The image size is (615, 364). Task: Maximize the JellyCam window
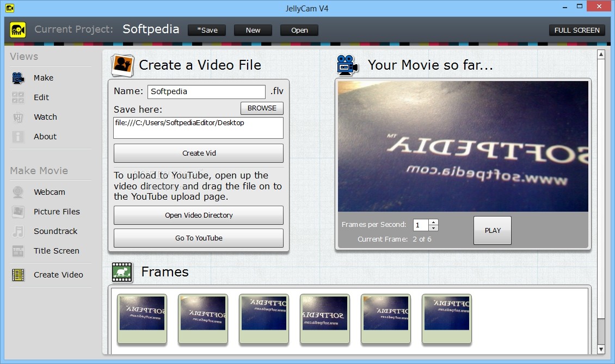pyautogui.click(x=579, y=7)
